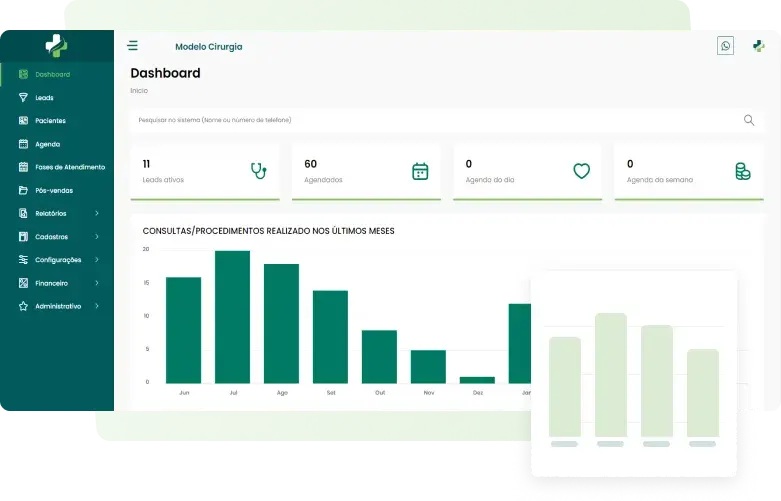This screenshot has width=781, height=501.
Task: Open the Leads menu item
Action: click(44, 98)
